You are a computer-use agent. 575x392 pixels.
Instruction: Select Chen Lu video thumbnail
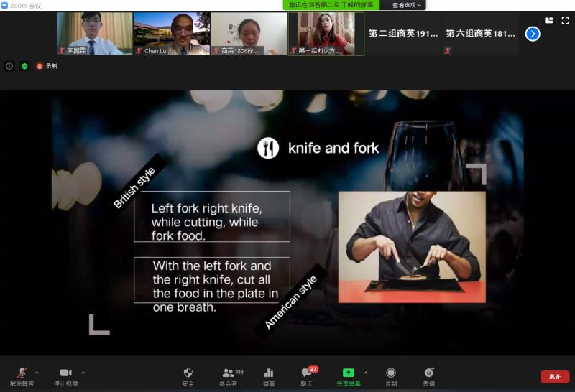click(x=172, y=34)
